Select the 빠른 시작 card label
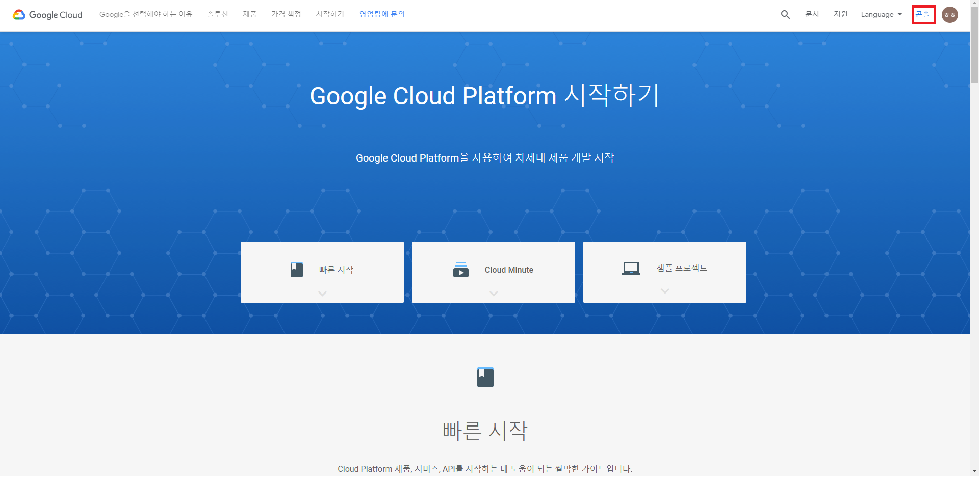Viewport: 980px width, 479px height. 336,270
